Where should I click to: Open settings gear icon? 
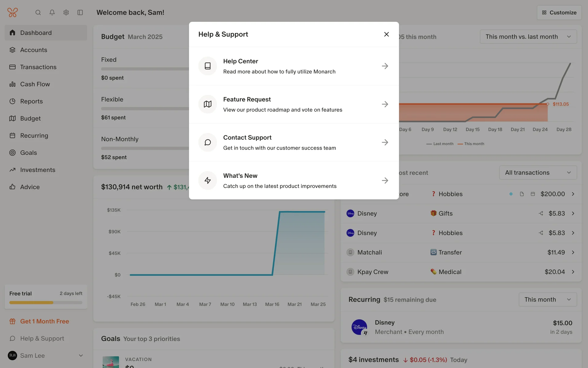pos(66,13)
